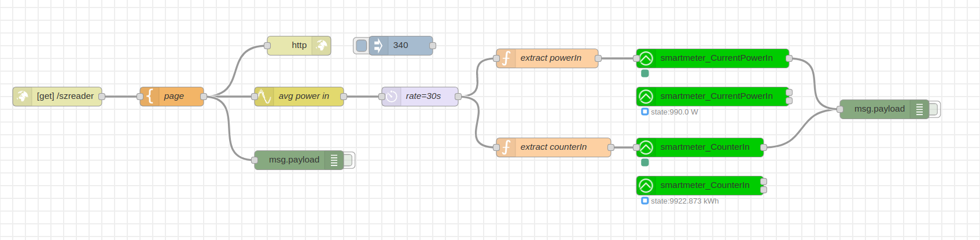Click the clock icon on rate=30s delay node
Viewport: 980px width, 240px height.
(392, 97)
